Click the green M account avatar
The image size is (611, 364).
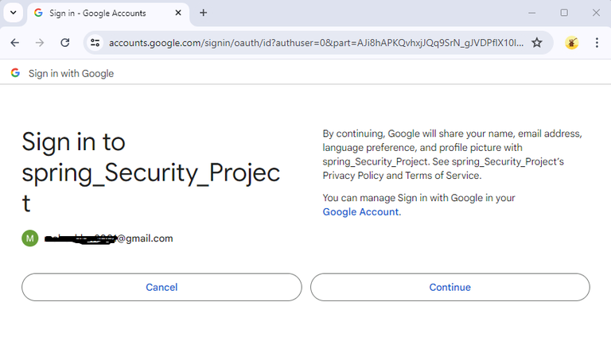tap(29, 238)
